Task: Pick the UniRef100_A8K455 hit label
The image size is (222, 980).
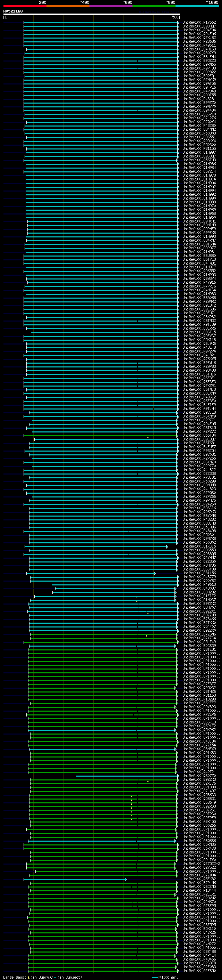Action: point(199,821)
